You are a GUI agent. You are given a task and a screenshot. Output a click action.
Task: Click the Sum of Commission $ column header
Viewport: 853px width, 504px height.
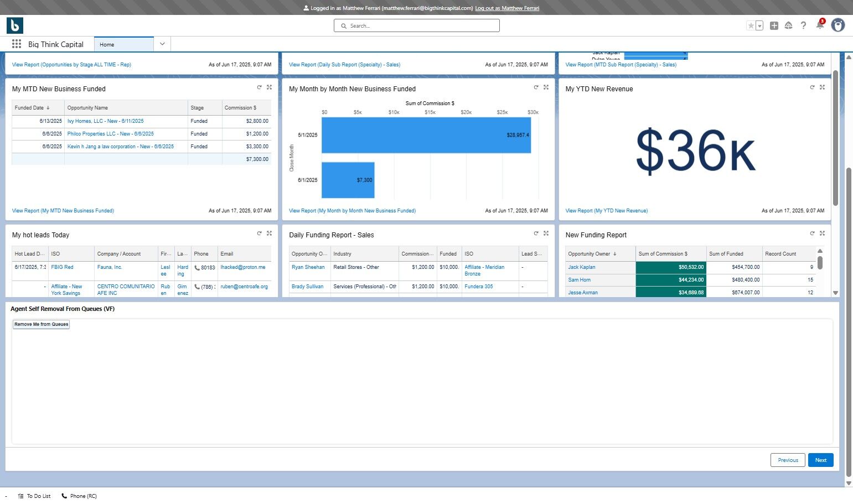click(671, 254)
